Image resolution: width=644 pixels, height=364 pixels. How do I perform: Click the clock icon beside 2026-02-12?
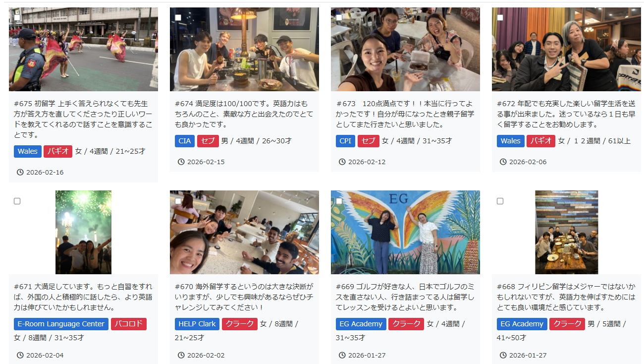342,162
